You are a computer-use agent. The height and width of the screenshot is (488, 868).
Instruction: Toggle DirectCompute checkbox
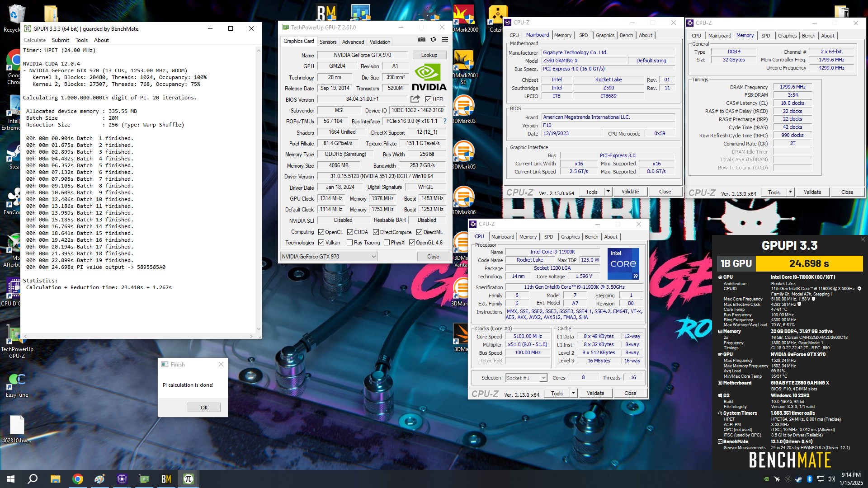coord(376,232)
